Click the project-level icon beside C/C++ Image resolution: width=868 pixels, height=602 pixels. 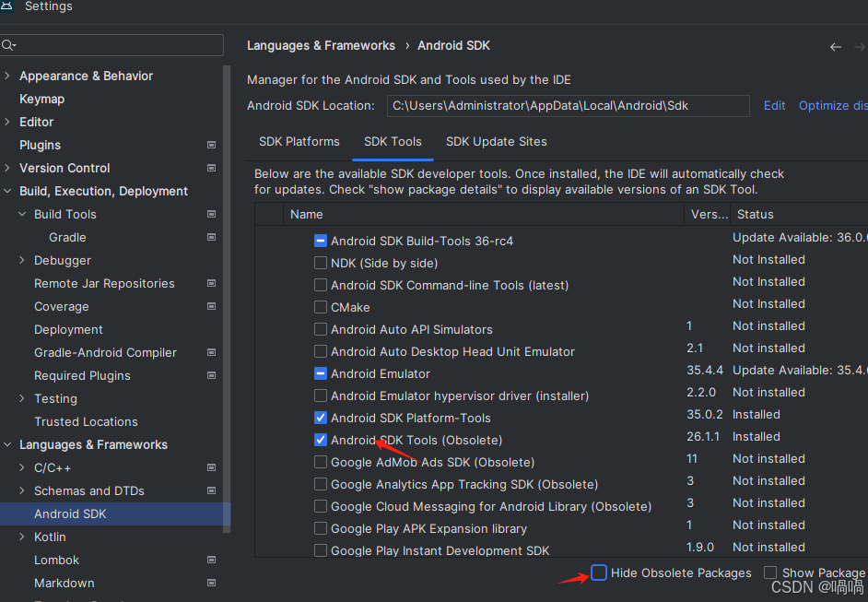click(x=211, y=468)
